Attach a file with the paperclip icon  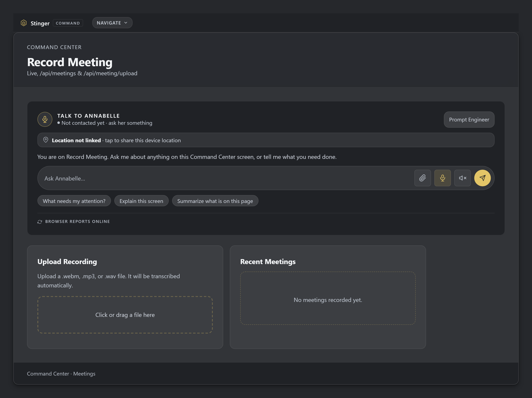point(422,178)
